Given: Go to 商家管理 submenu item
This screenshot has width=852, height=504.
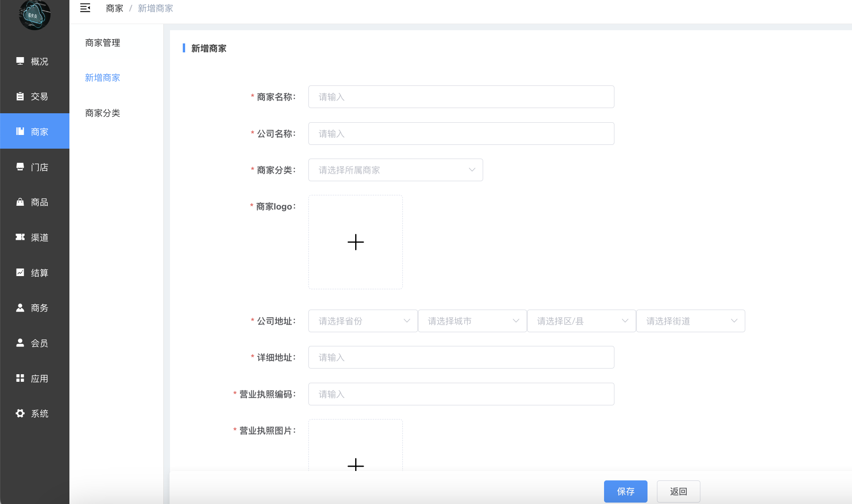Looking at the screenshot, I should tap(102, 43).
